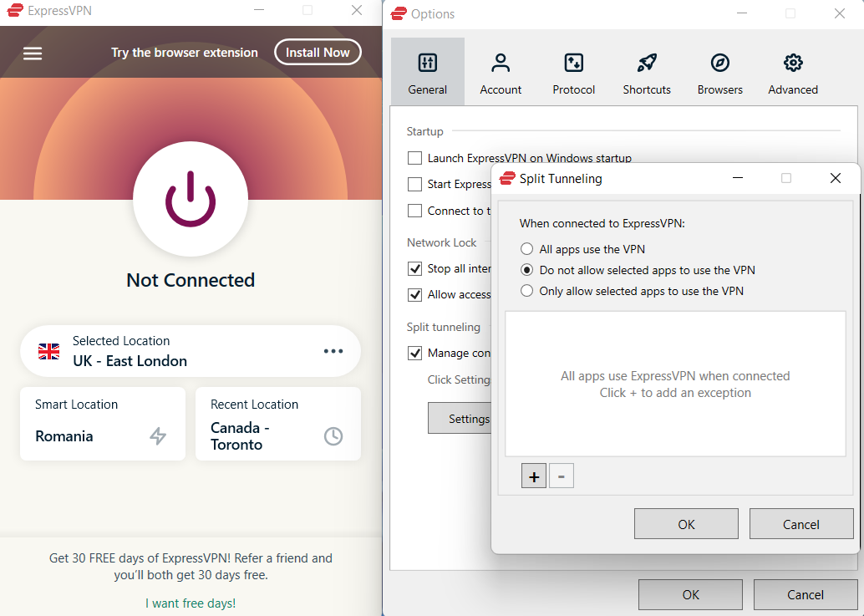Click the minus button to remove an app

click(562, 476)
